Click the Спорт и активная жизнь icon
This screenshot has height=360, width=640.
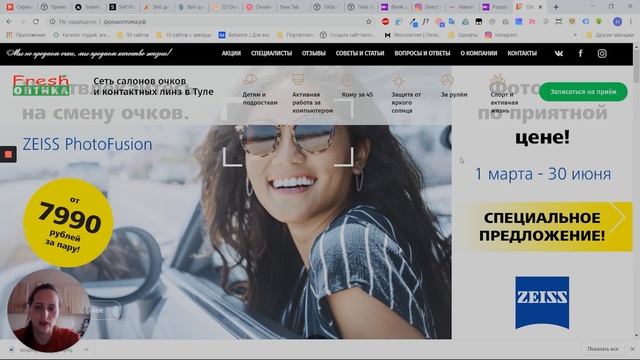point(498,80)
